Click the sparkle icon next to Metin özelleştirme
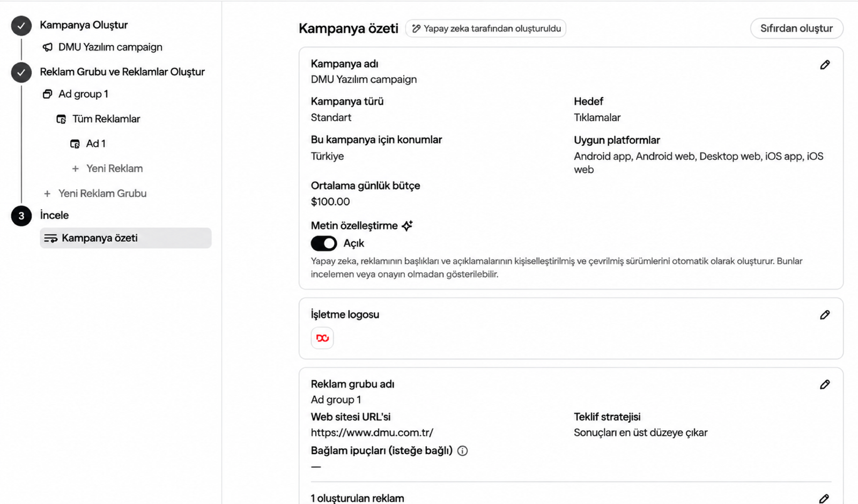This screenshot has height=504, width=858. pyautogui.click(x=407, y=226)
